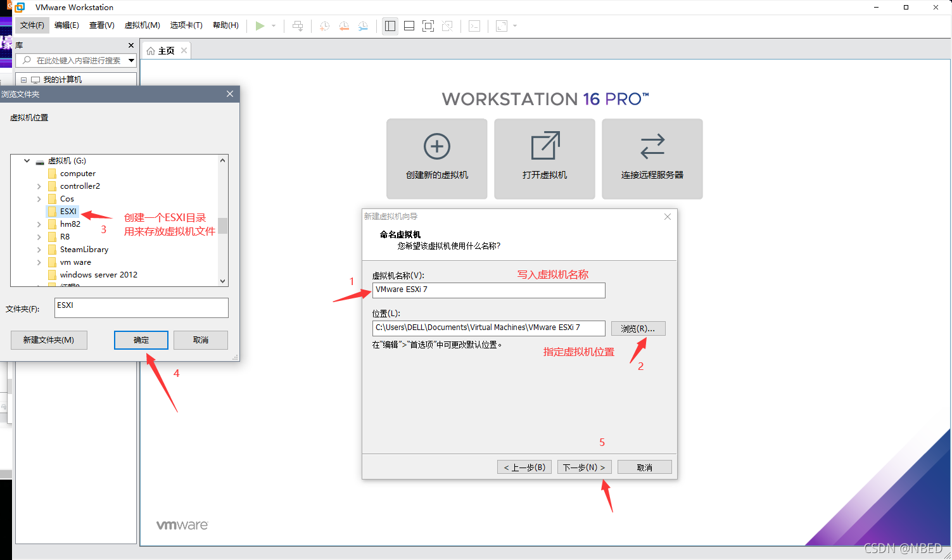Expand the hm82 folder

pyautogui.click(x=39, y=224)
